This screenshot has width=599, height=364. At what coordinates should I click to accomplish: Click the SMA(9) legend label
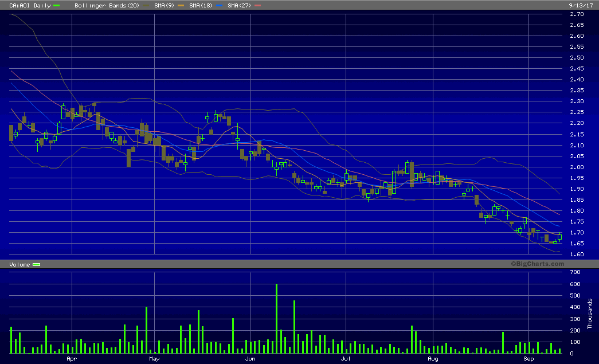click(165, 5)
